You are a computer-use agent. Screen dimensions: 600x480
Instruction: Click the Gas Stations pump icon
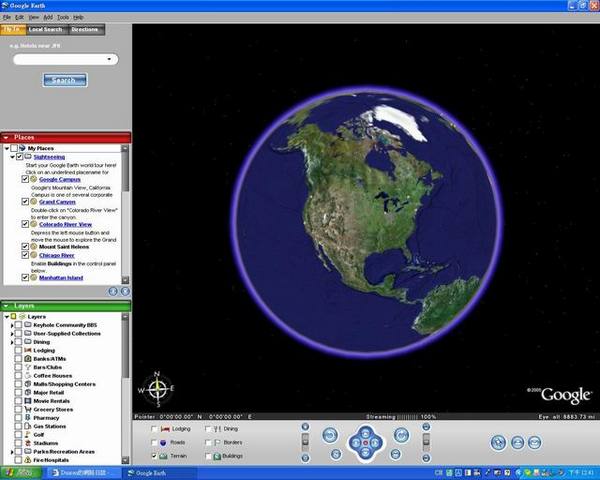(x=28, y=426)
